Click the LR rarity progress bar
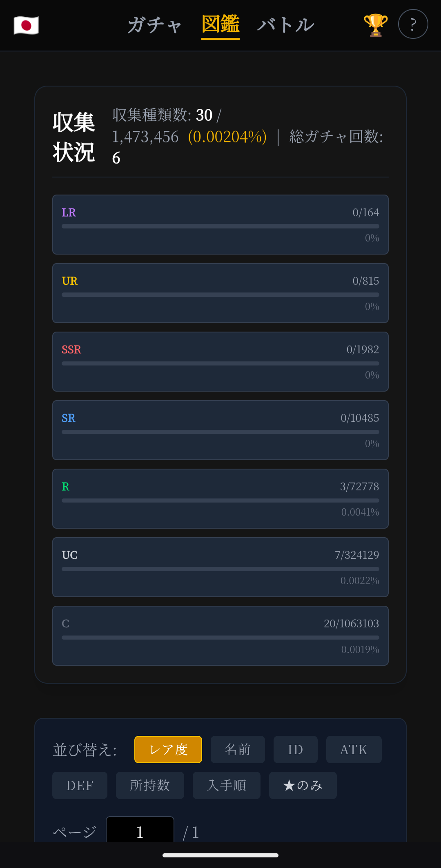 (220, 226)
